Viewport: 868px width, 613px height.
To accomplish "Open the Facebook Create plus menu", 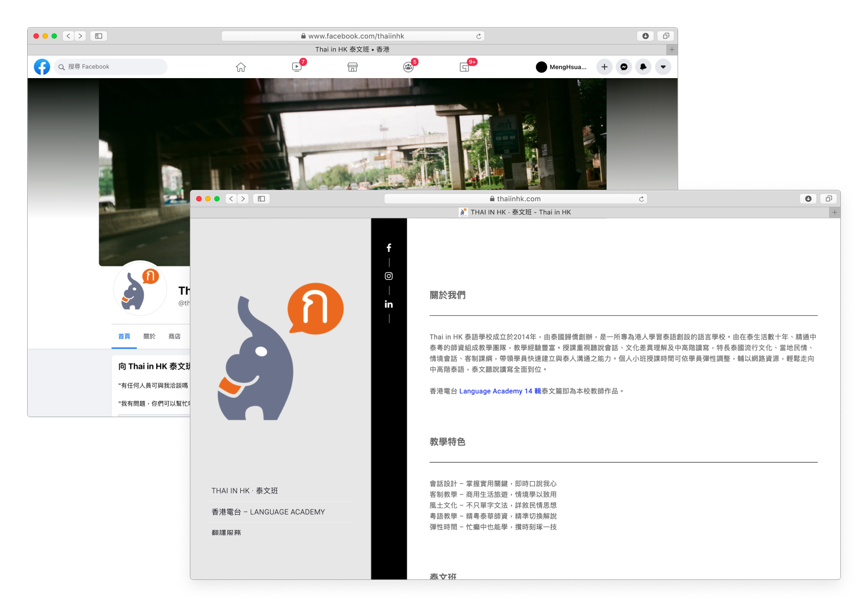I will point(604,67).
